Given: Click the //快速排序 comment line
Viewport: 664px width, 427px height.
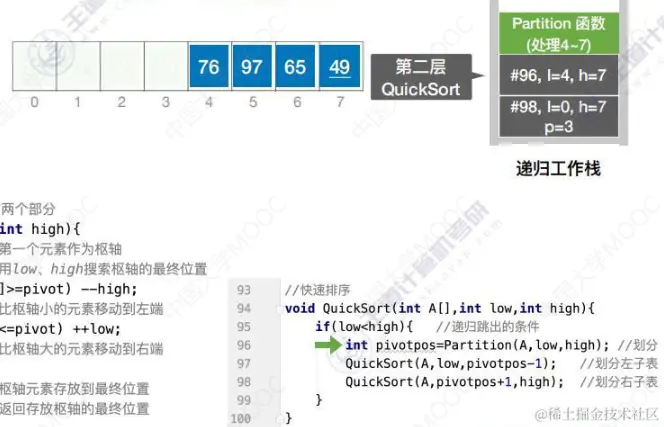Looking at the screenshot, I should (318, 290).
